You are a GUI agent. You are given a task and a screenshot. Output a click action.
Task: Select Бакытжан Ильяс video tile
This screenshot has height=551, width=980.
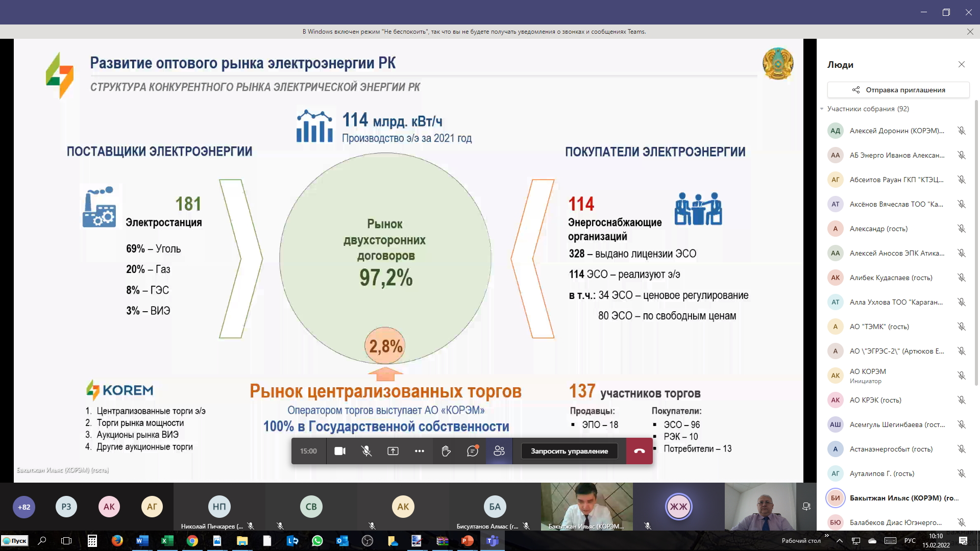[587, 507]
